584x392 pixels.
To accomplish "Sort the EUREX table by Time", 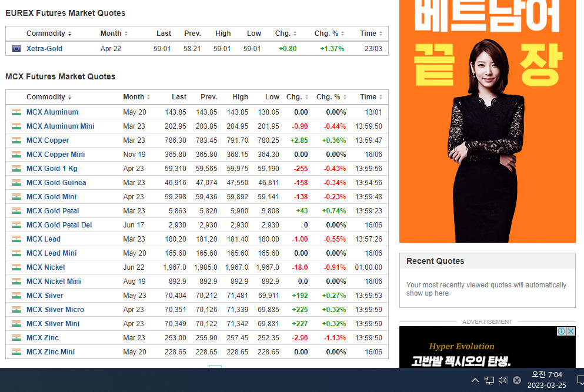I will pos(371,33).
